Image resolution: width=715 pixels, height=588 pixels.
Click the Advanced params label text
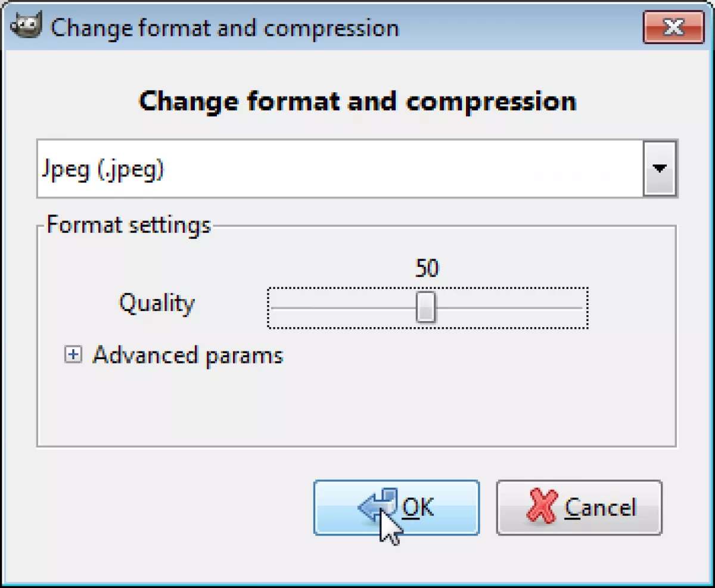188,356
